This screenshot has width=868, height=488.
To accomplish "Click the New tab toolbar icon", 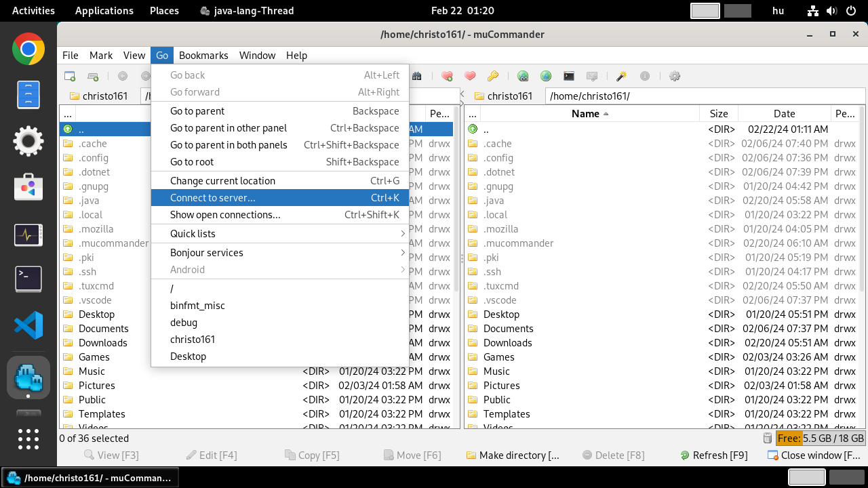I will tap(94, 77).
